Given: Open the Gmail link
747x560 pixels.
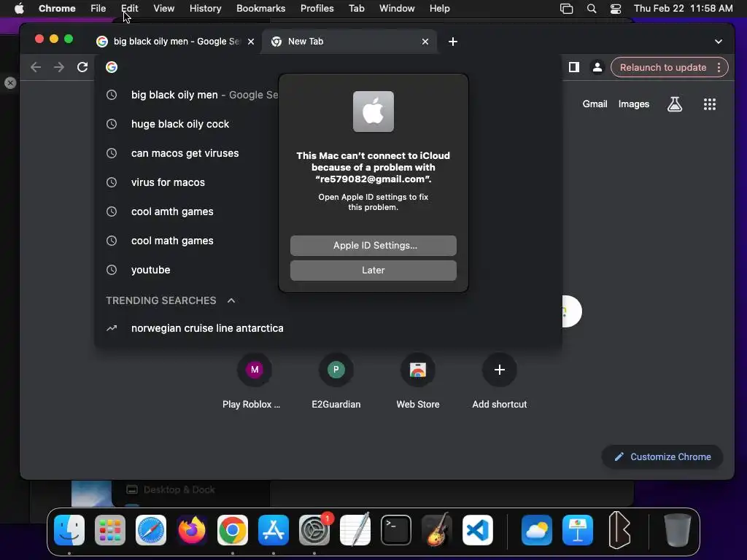Looking at the screenshot, I should pyautogui.click(x=595, y=104).
